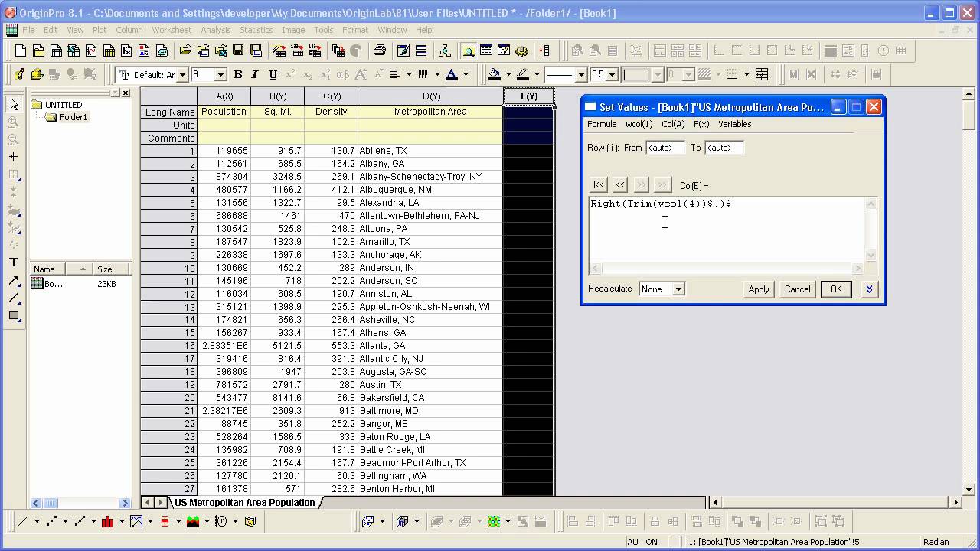Open the Recalculate mode dropdown
980x551 pixels.
click(x=678, y=289)
